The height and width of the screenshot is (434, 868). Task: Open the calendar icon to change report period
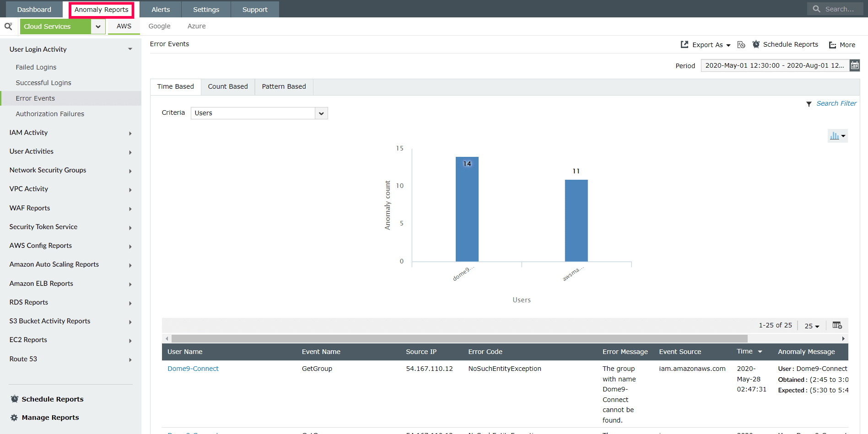(x=855, y=65)
